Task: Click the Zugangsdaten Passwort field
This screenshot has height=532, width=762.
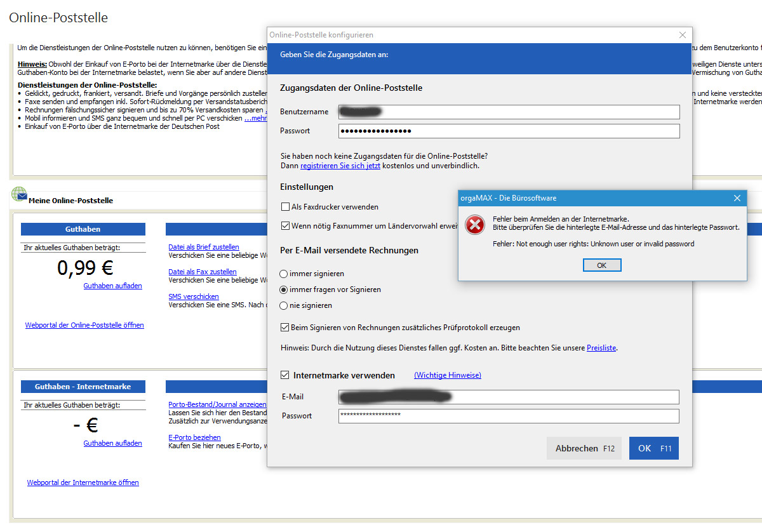Action: tap(509, 131)
